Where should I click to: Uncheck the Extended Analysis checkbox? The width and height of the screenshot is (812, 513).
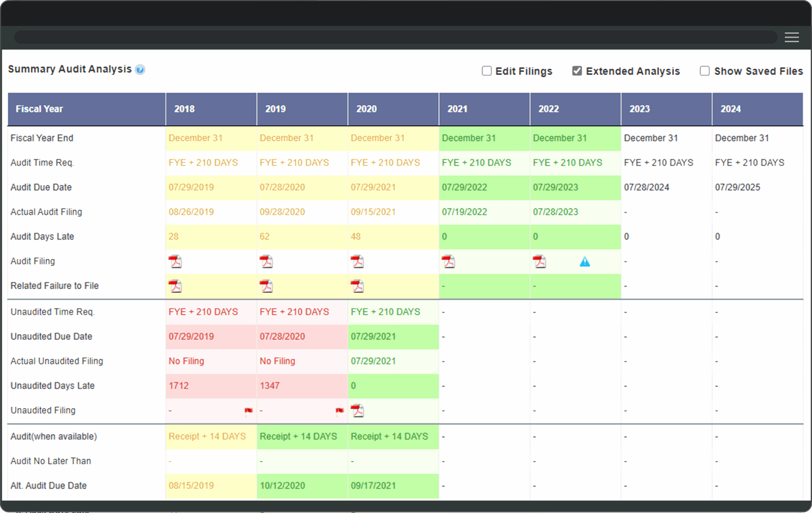point(577,71)
